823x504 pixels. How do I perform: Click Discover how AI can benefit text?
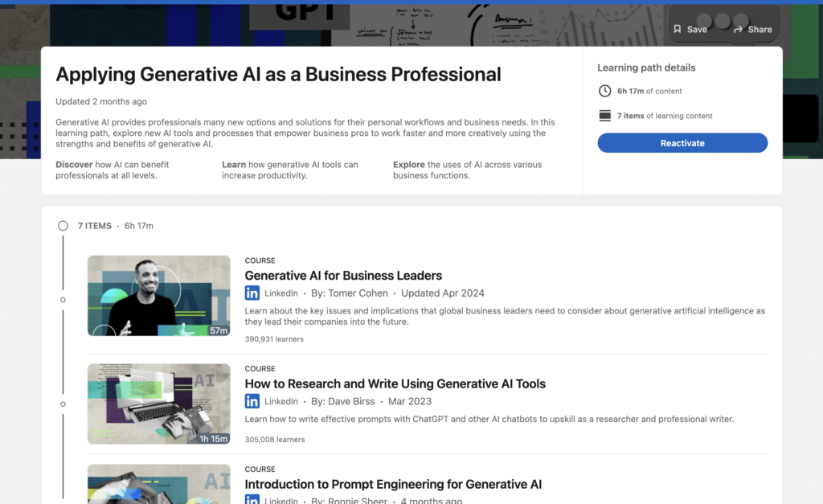[113, 170]
